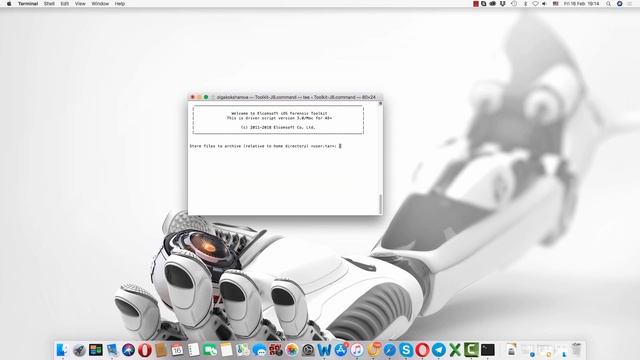Open the Trash in the Dock
Image resolution: width=640 pixels, height=360 pixels.
click(x=576, y=350)
